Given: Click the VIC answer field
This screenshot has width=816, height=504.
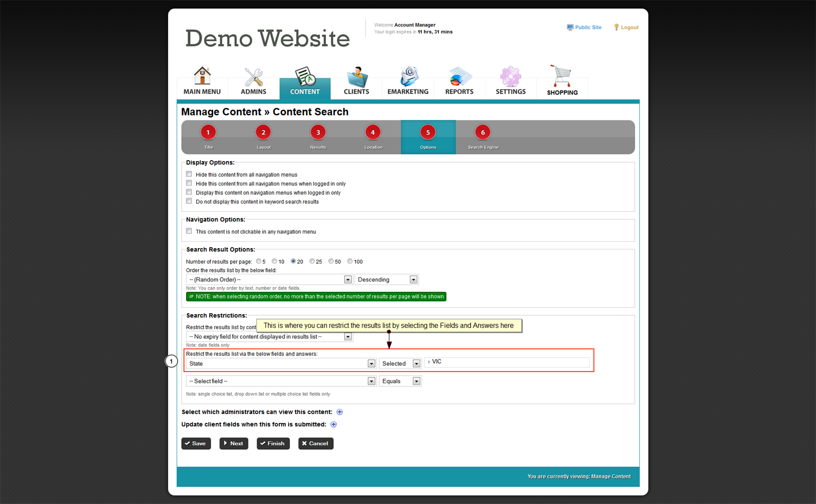Looking at the screenshot, I should (x=507, y=362).
